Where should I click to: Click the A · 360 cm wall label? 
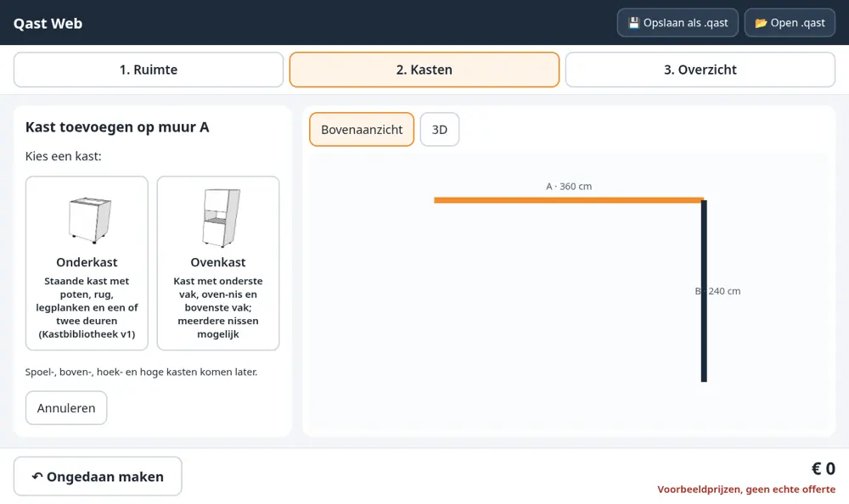click(x=569, y=186)
